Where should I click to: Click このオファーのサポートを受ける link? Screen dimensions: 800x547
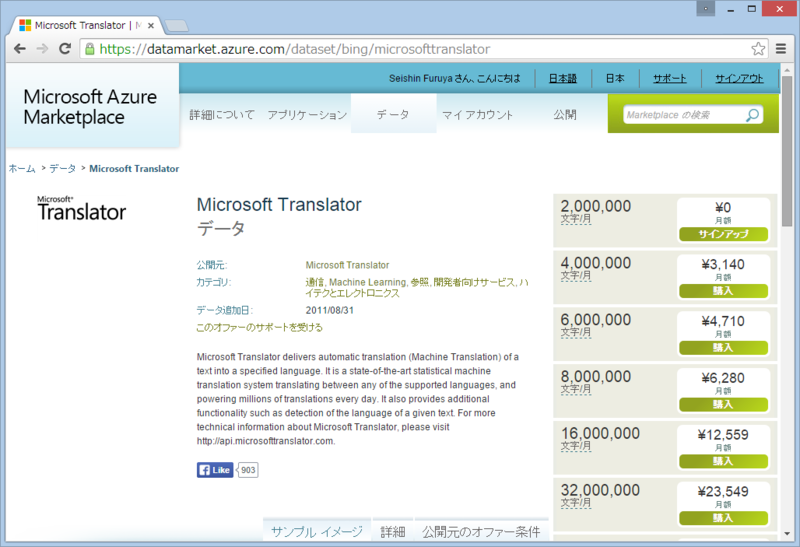(x=259, y=328)
